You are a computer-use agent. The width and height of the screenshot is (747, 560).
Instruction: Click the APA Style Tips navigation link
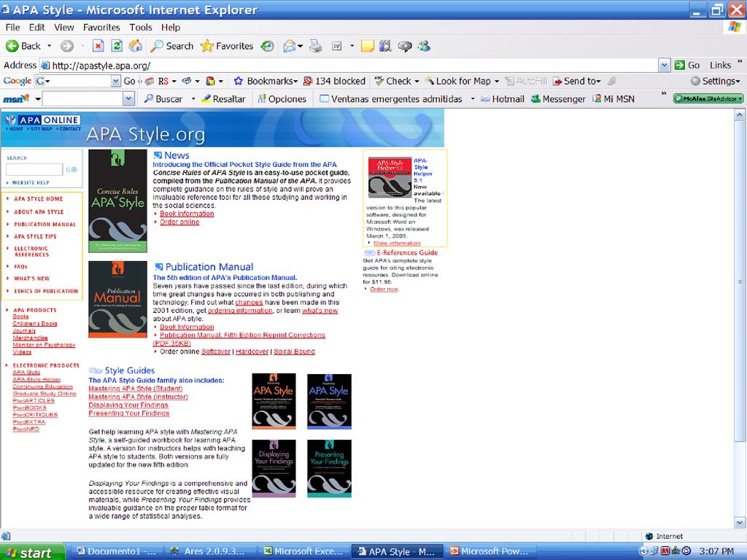point(35,236)
